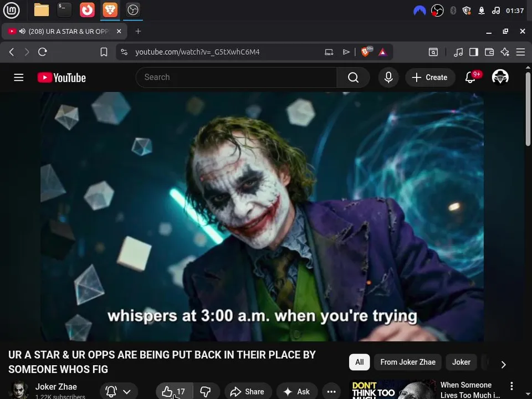This screenshot has height=399, width=532.
Task: Open Leo AI assistant icon
Action: click(x=505, y=52)
